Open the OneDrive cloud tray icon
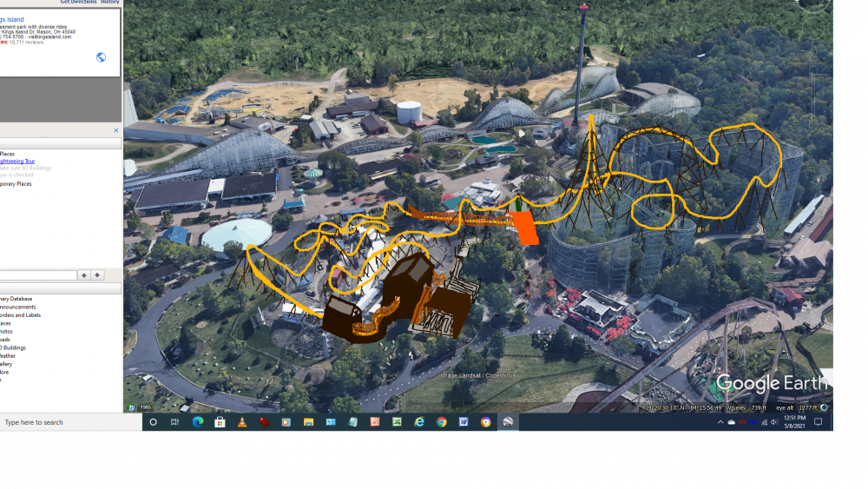The image size is (868, 489). coord(731,422)
